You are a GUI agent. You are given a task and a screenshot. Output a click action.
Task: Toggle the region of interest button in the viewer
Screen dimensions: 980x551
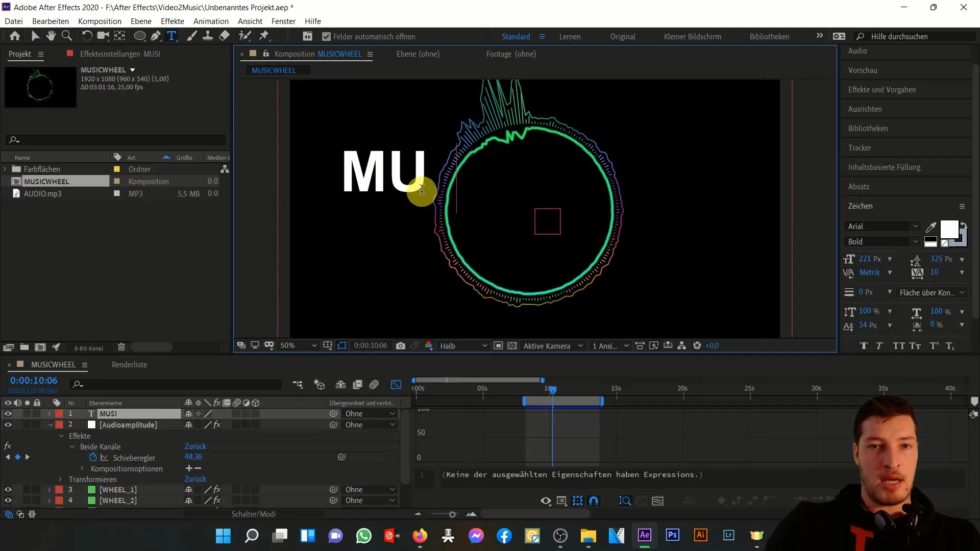[x=498, y=346]
